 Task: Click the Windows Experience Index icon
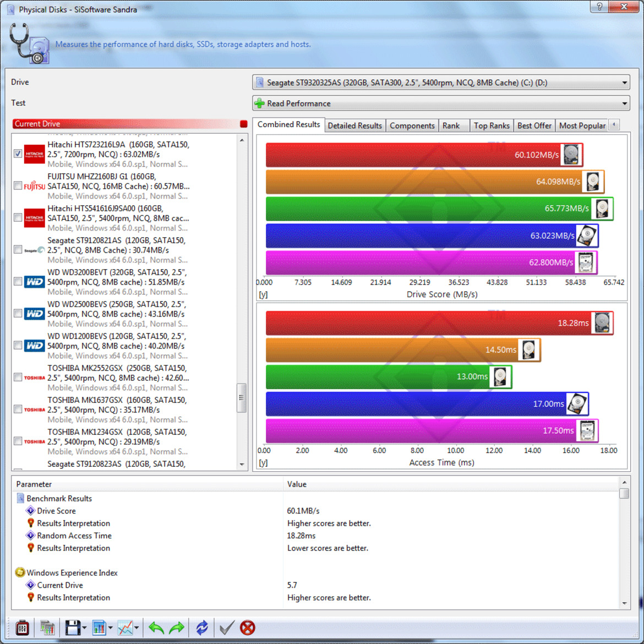coord(20,572)
